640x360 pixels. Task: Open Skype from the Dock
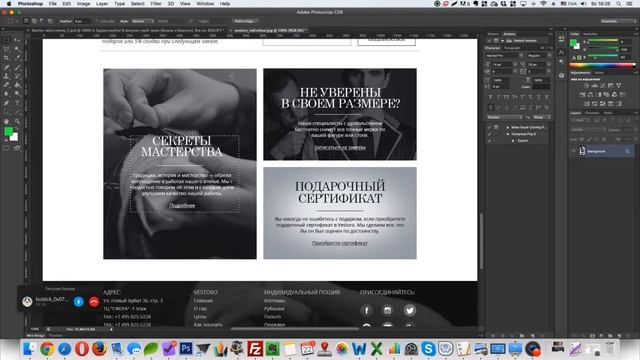(428, 349)
